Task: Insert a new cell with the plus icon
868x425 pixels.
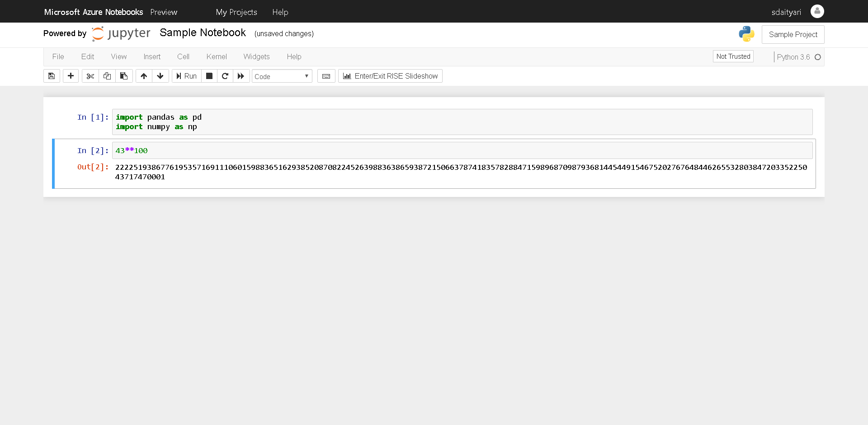Action: pos(71,76)
